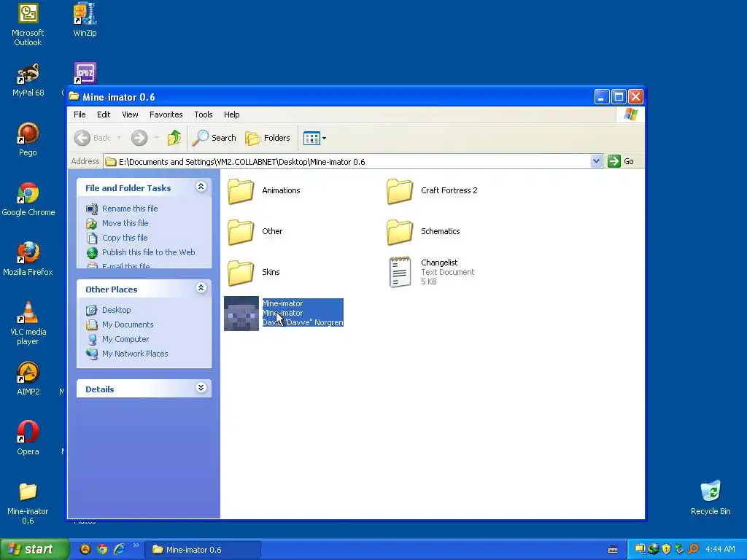Click the Chrome quick launch icon
The height and width of the screenshot is (560, 747).
(102, 550)
